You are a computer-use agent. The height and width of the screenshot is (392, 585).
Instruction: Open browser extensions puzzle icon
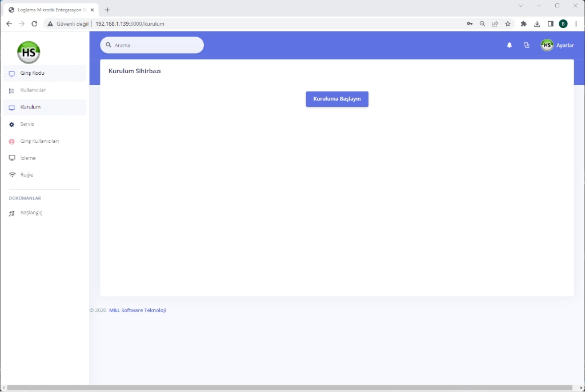tap(523, 24)
